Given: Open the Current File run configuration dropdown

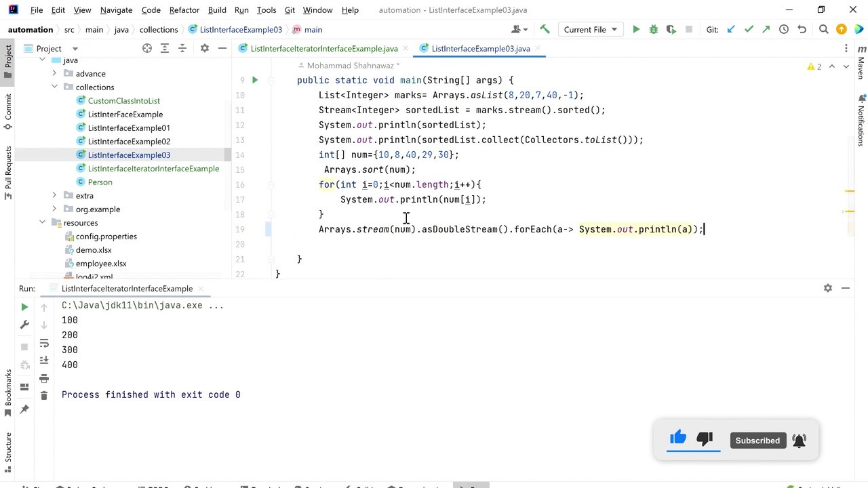Looking at the screenshot, I should (x=591, y=29).
